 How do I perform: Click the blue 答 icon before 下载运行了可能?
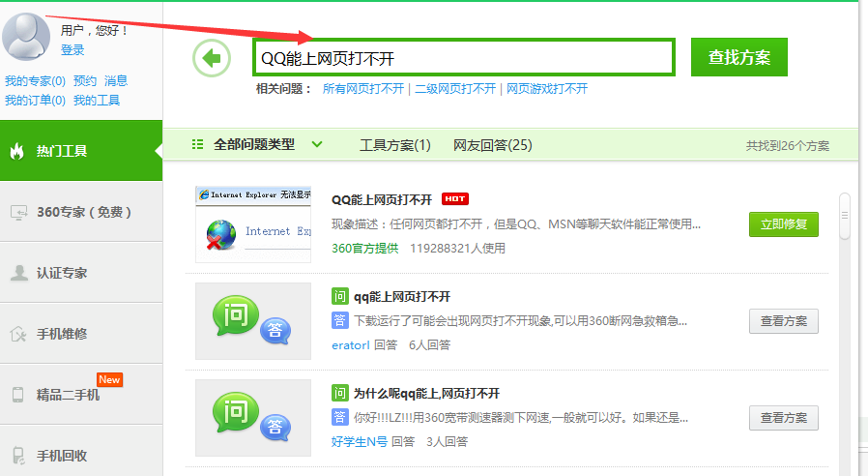[x=339, y=320]
